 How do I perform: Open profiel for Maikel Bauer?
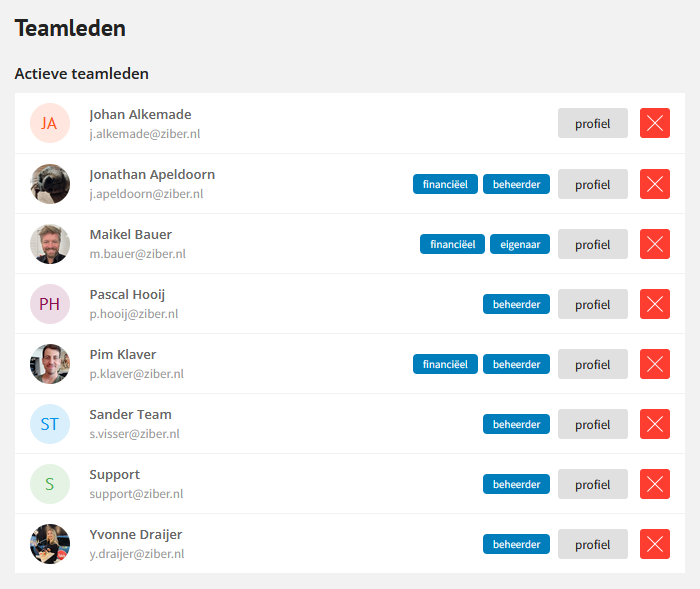592,244
